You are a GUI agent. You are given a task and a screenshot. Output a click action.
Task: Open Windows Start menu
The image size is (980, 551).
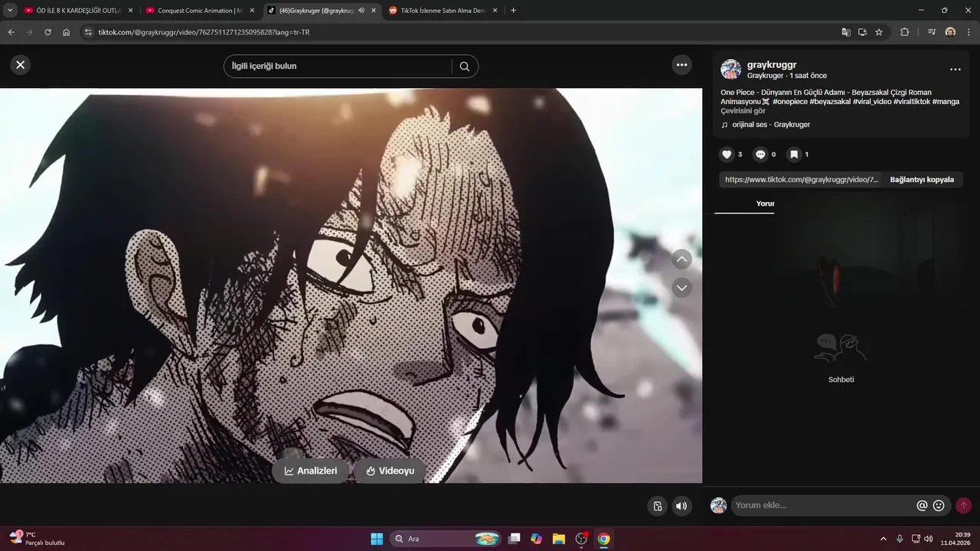(377, 539)
